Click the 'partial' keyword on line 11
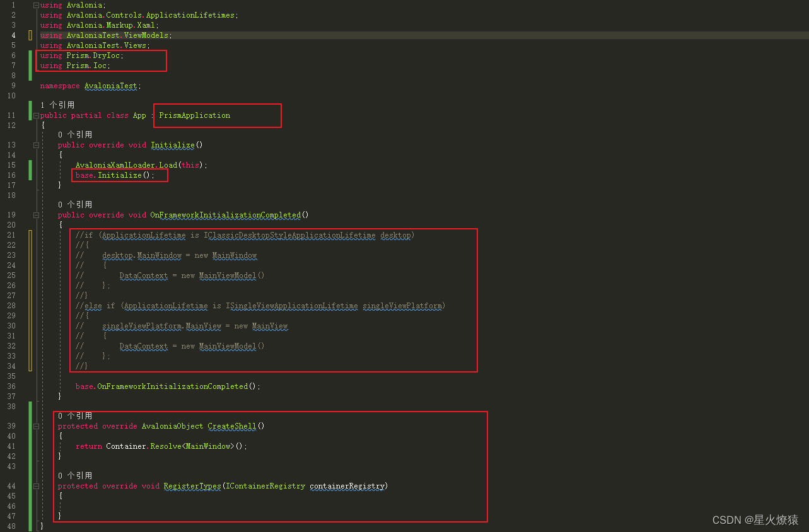Screen dimensions: 809x532 [86, 116]
